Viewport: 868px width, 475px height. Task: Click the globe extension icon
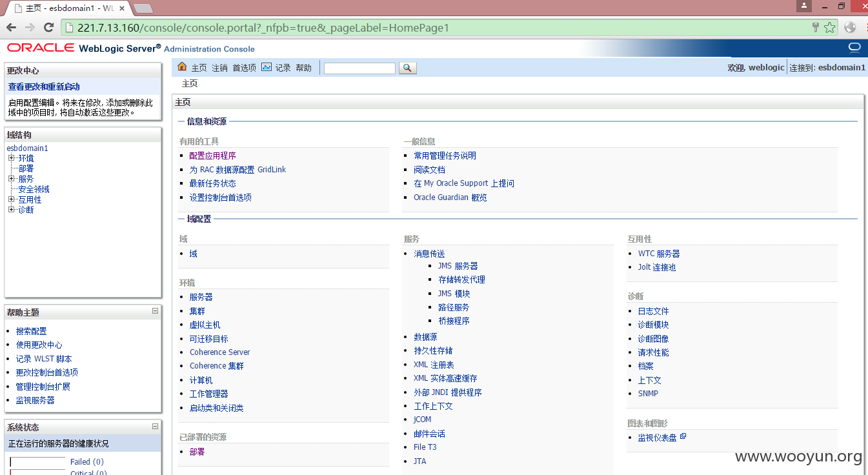click(850, 28)
